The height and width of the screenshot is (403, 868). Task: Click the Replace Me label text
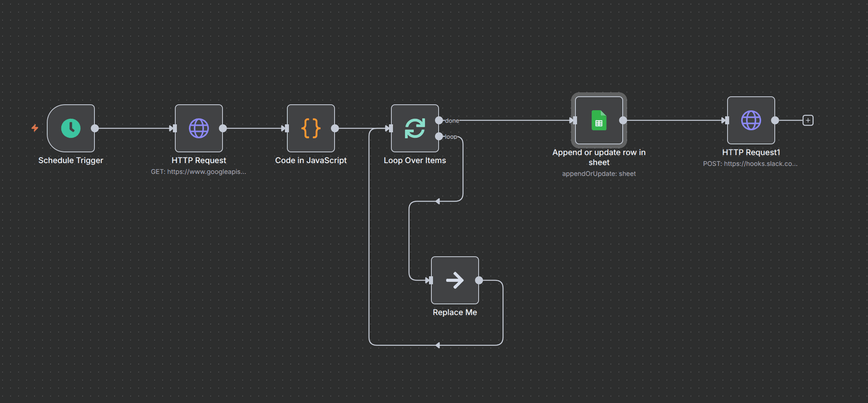pos(455,313)
